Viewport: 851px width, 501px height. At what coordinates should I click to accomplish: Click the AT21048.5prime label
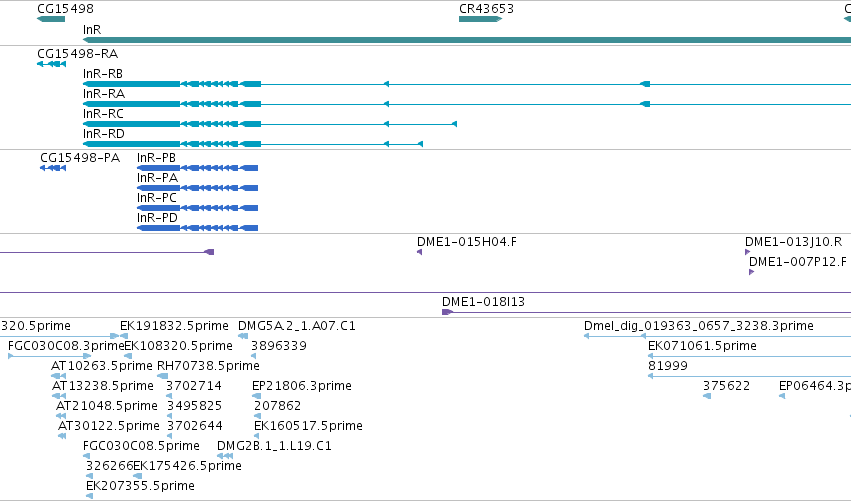[x=107, y=406]
